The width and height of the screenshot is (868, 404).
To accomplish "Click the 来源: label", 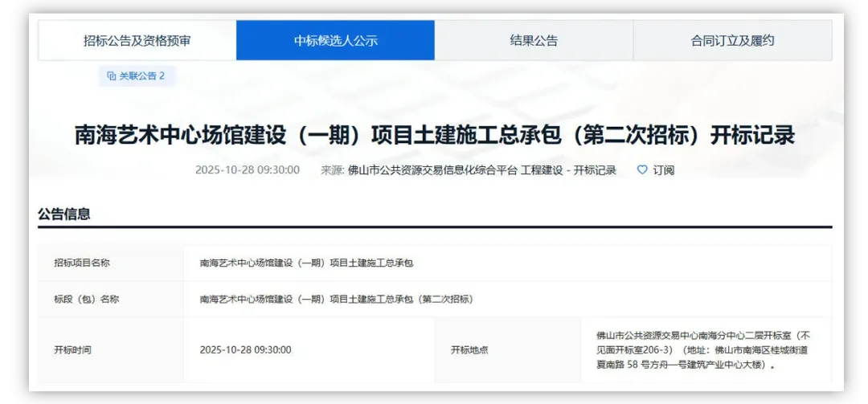I will 332,170.
